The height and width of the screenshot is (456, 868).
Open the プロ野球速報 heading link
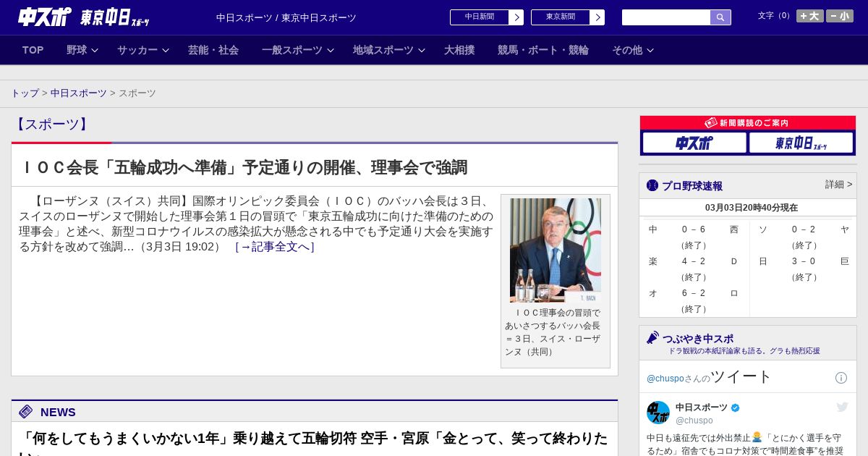[x=692, y=186]
